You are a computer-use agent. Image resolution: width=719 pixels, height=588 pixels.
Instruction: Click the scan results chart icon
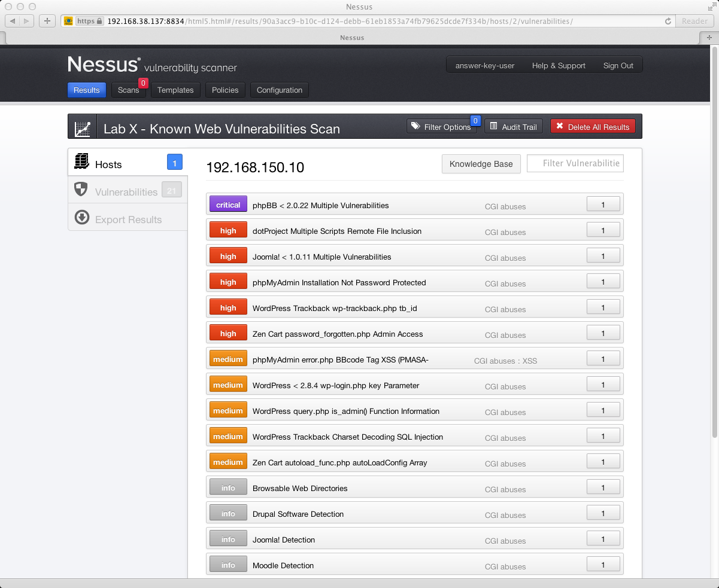click(x=82, y=128)
